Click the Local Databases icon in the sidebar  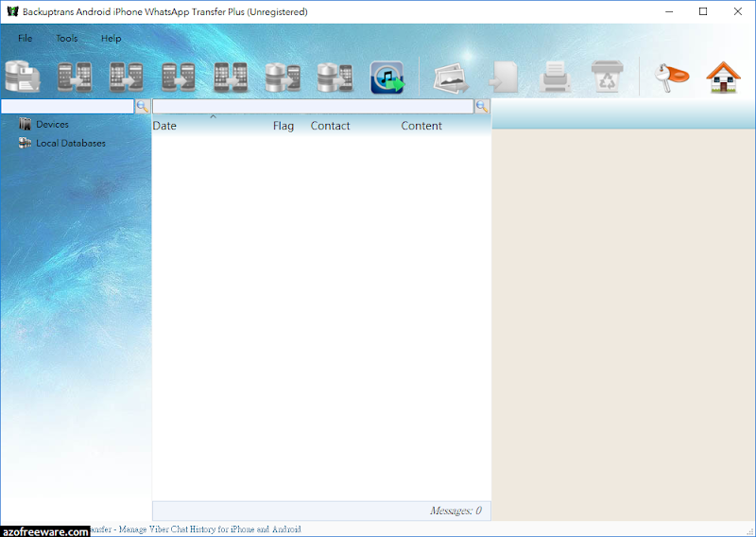25,143
